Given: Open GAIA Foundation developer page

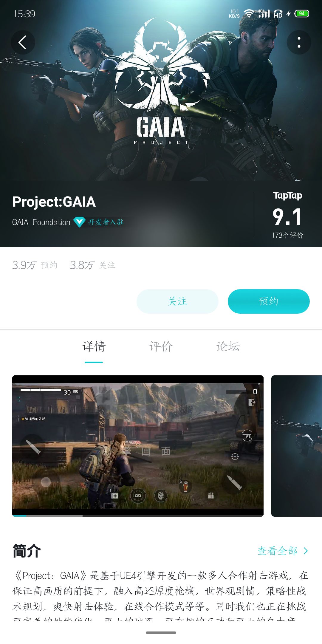Looking at the screenshot, I should tap(41, 222).
